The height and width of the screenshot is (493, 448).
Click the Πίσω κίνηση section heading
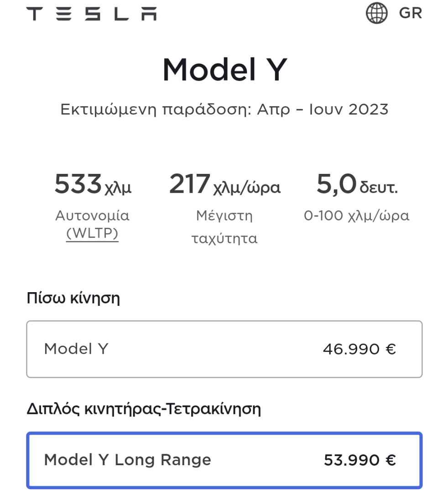(73, 298)
